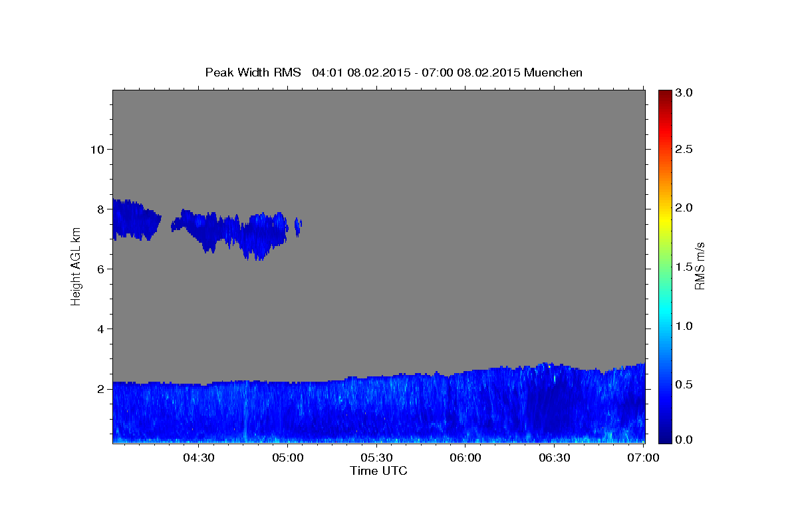This screenshot has width=798, height=532.
Task: Click the 'RMS m/s' colorbar label
Action: [x=700, y=267]
